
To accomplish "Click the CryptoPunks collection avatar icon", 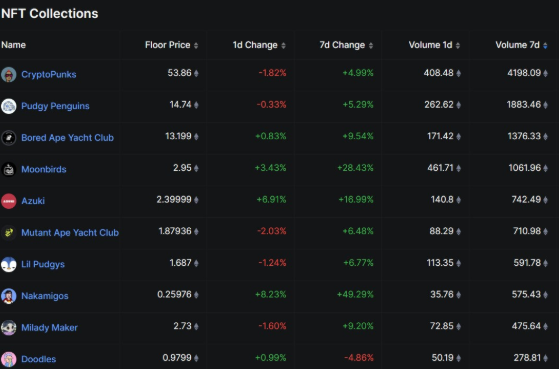I will [x=9, y=75].
